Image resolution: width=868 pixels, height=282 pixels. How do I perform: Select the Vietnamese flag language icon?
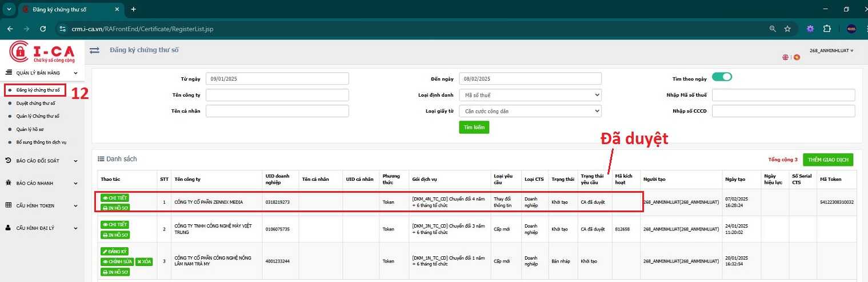[797, 57]
